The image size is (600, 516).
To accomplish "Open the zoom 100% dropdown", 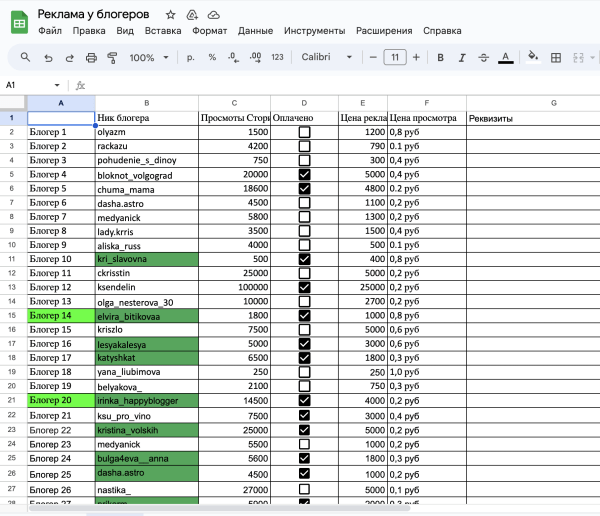I will [148, 58].
